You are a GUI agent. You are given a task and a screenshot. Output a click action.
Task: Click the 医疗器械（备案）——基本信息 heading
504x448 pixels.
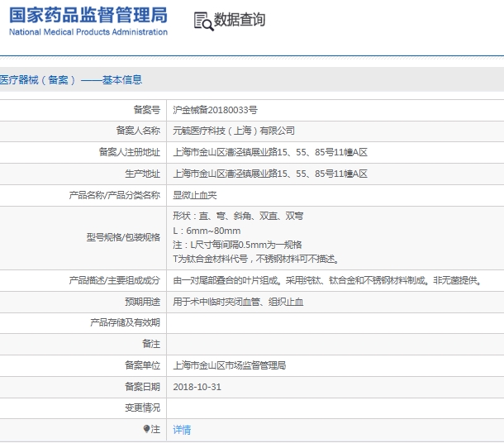71,79
